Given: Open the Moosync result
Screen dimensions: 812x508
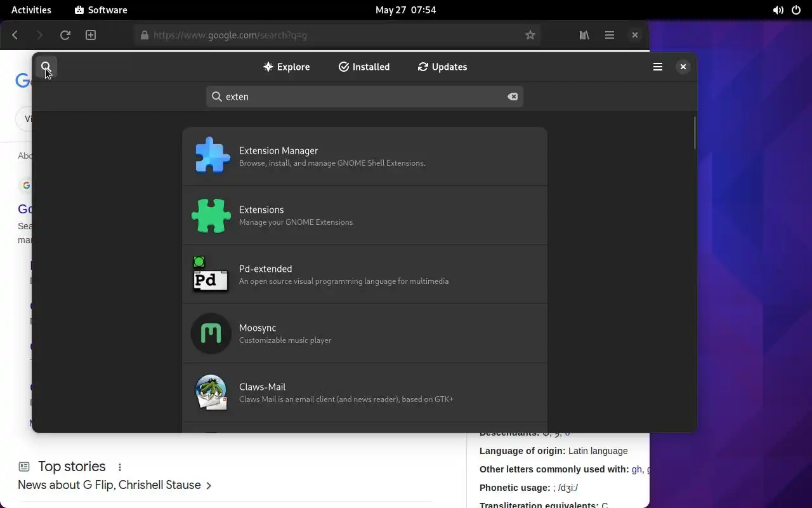Looking at the screenshot, I should pos(365,333).
